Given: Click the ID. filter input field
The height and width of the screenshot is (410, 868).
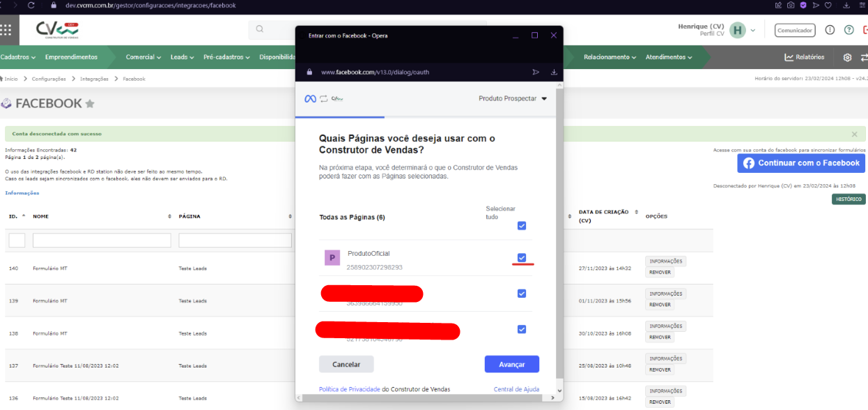Looking at the screenshot, I should [17, 240].
